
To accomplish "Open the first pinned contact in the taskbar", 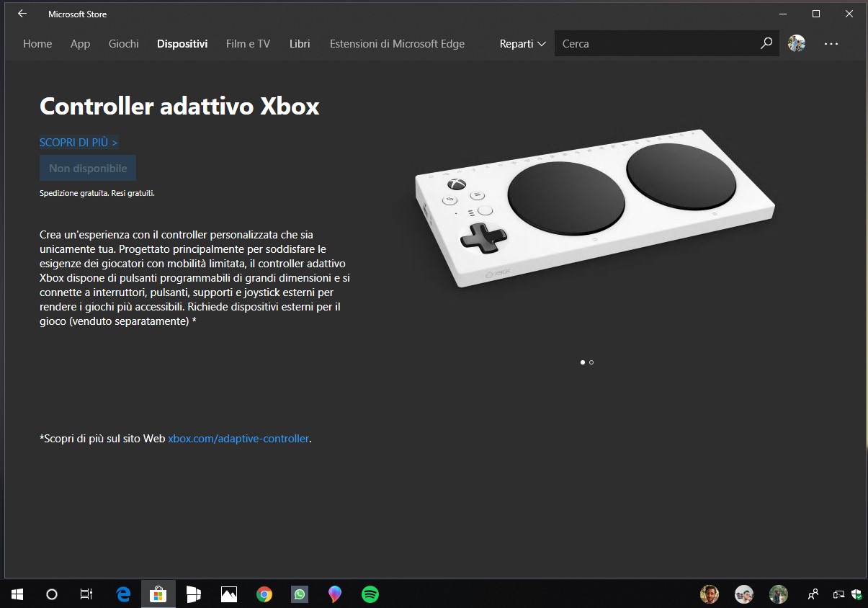I will click(710, 594).
